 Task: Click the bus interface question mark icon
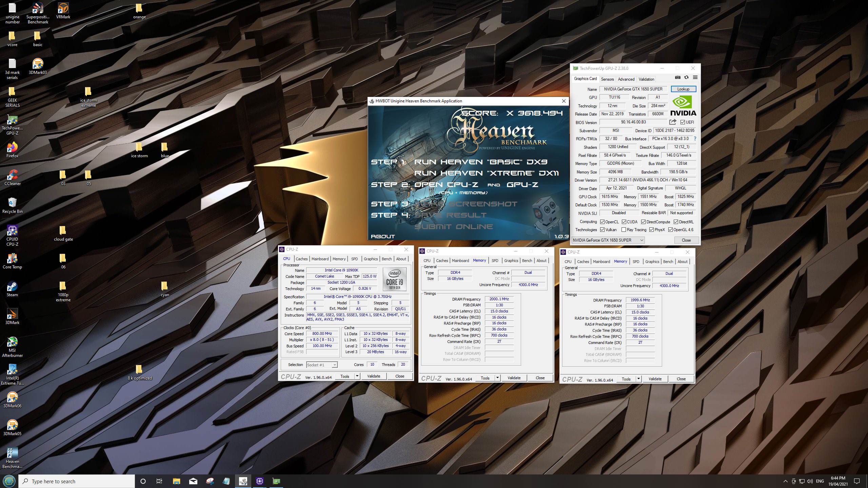click(x=695, y=139)
